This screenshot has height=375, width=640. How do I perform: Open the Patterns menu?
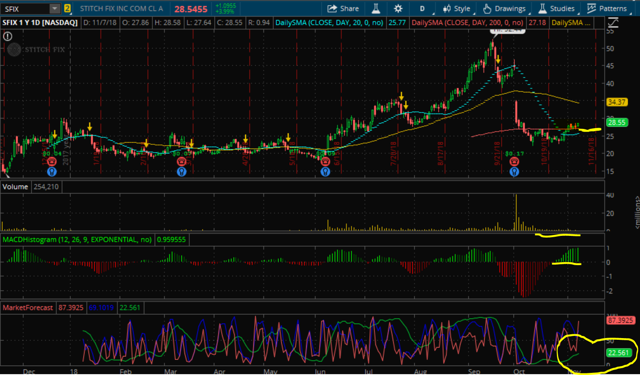(607, 9)
